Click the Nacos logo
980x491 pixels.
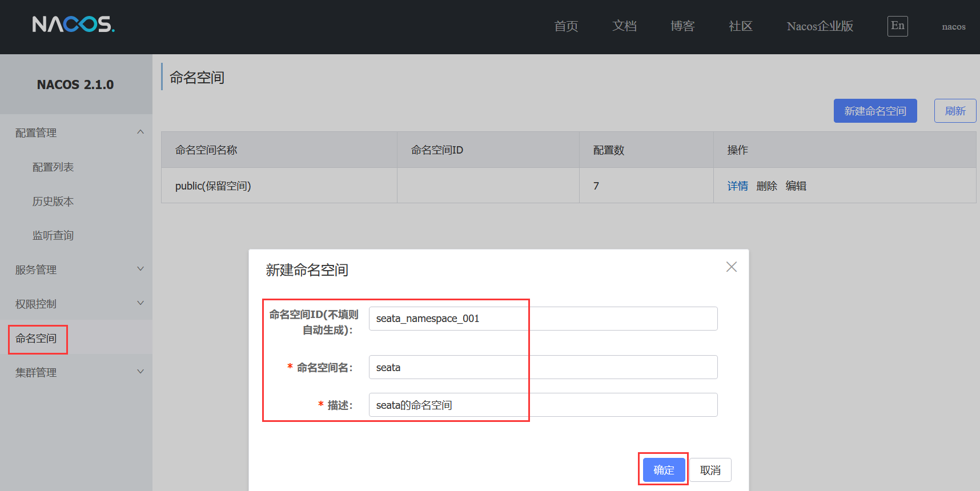pos(73,24)
